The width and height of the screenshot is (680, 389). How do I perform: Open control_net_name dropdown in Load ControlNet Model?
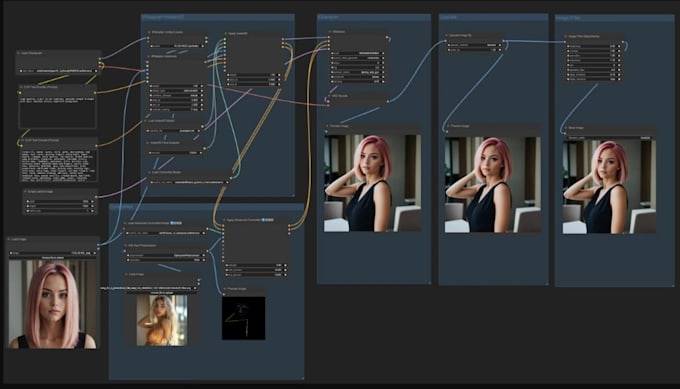pos(190,182)
